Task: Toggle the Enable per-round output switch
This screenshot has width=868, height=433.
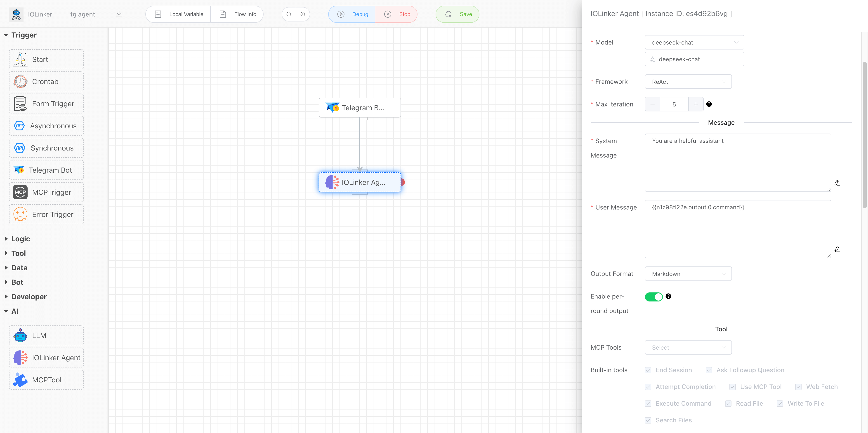Action: click(654, 297)
